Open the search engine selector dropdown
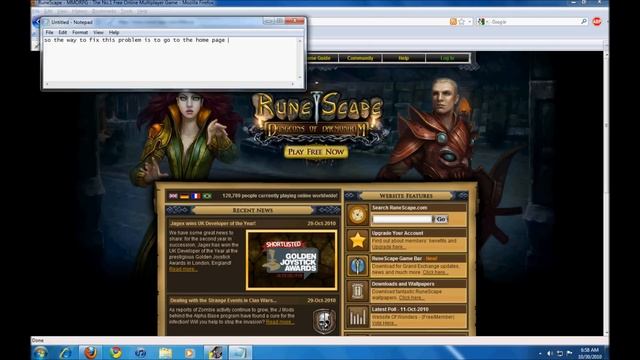This screenshot has width=640, height=360. pyautogui.click(x=482, y=22)
